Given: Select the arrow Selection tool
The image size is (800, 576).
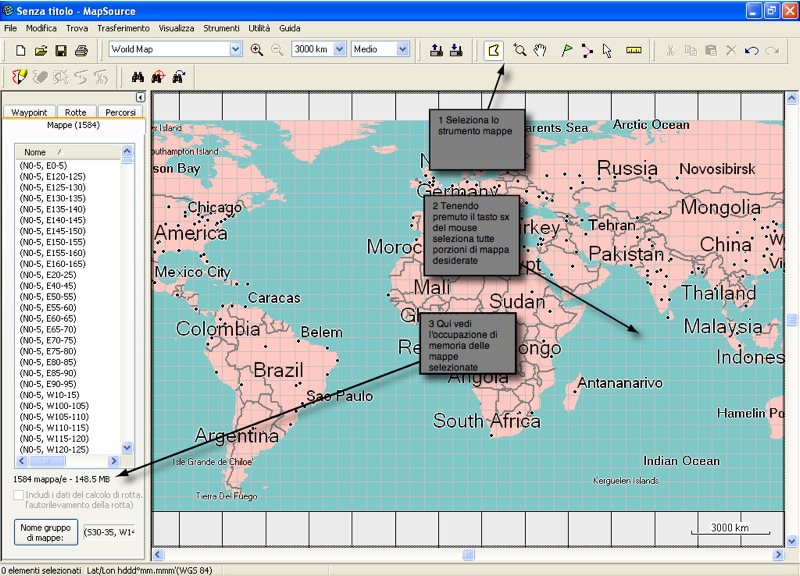Looking at the screenshot, I should click(x=607, y=50).
